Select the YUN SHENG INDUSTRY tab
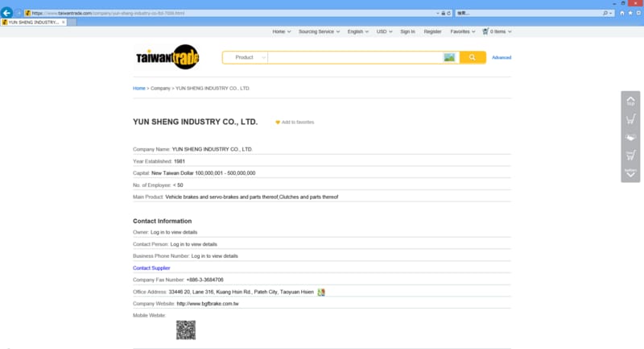644x349 pixels. point(34,23)
